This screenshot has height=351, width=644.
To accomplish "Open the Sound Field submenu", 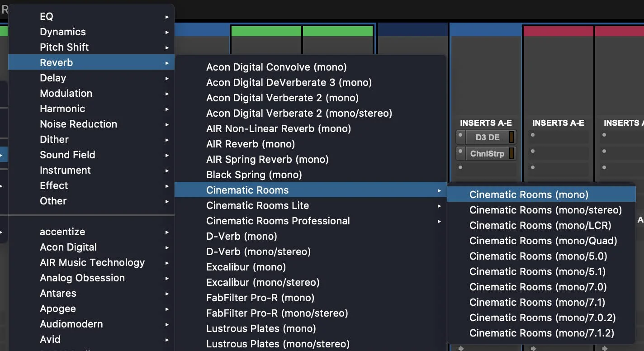I will pos(91,155).
